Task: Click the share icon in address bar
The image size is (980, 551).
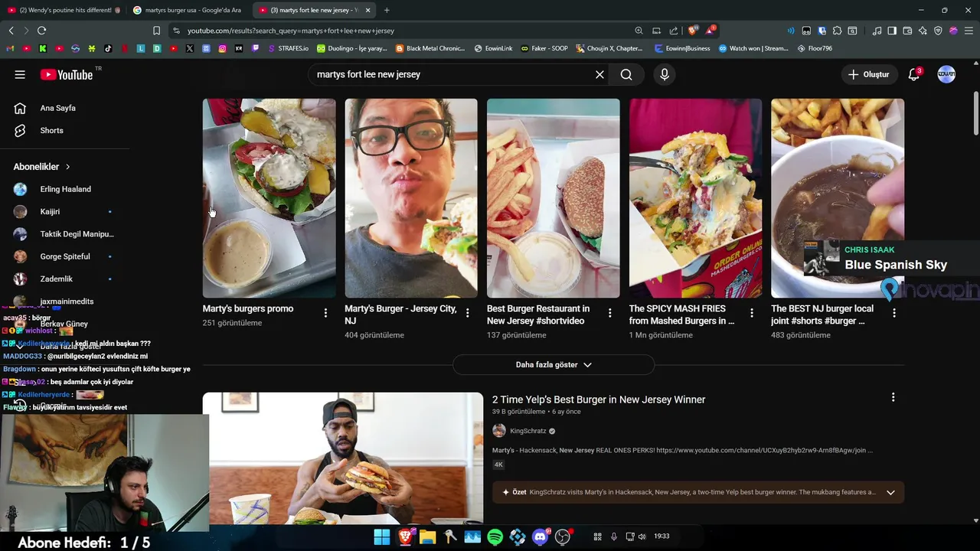Action: point(674,31)
